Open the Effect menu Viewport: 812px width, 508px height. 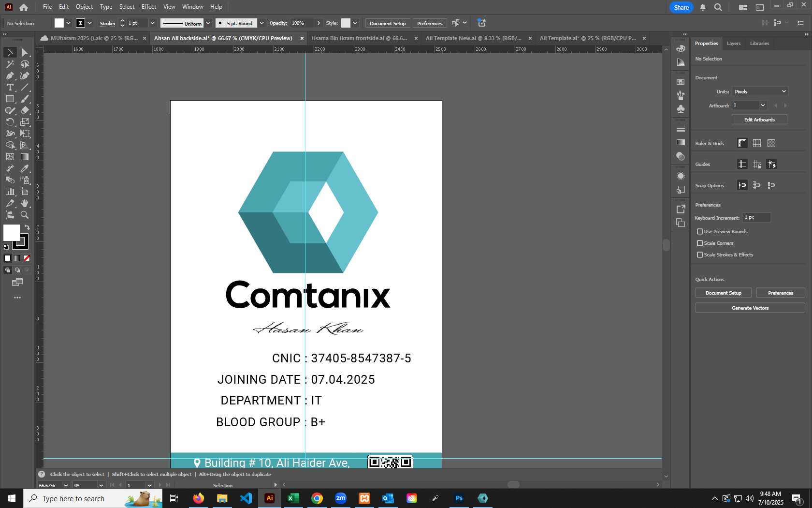click(149, 7)
